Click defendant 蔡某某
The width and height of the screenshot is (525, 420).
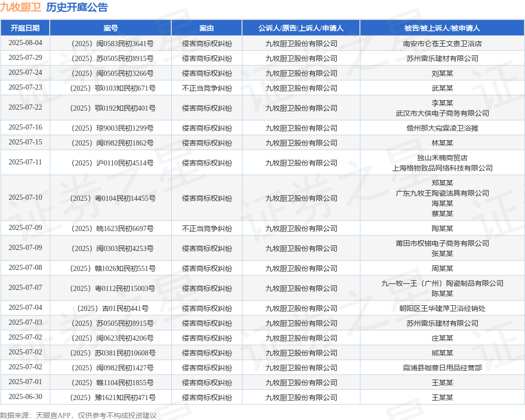coord(442,214)
